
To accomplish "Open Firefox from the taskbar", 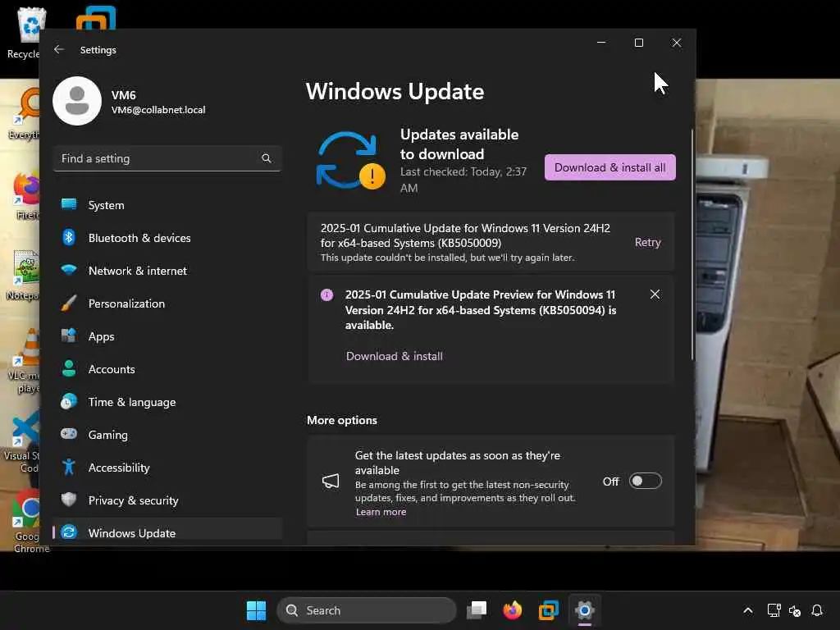I will pyautogui.click(x=512, y=610).
